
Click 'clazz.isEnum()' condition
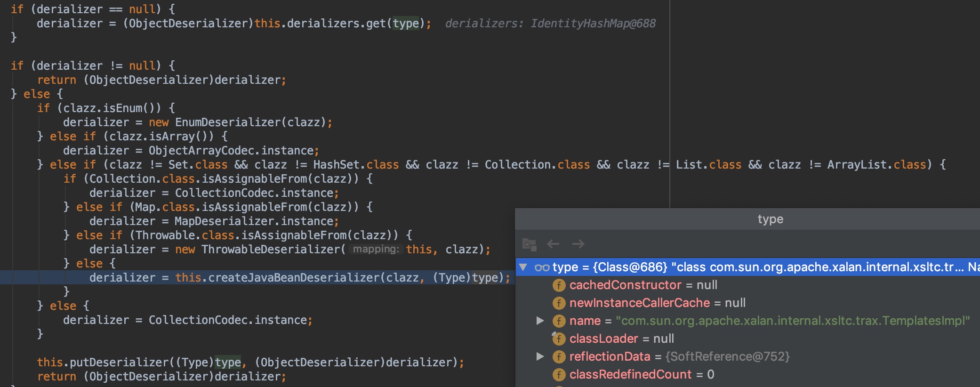tap(112, 108)
